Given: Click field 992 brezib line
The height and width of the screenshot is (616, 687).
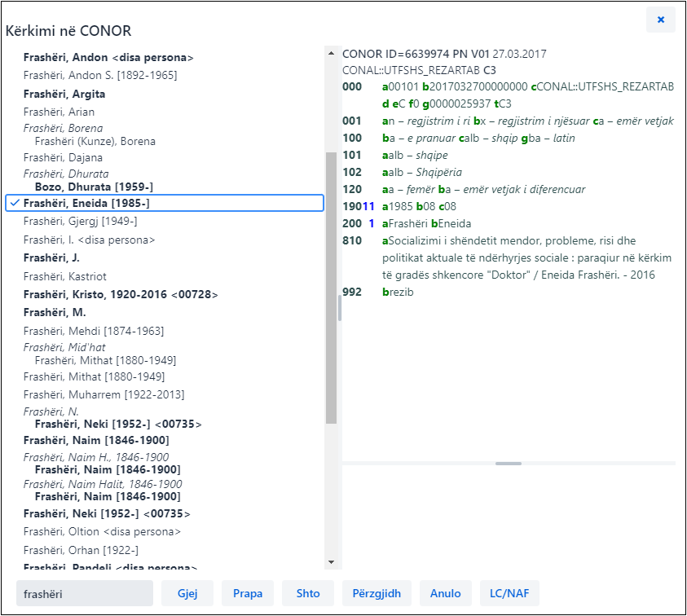Looking at the screenshot, I should point(377,292).
